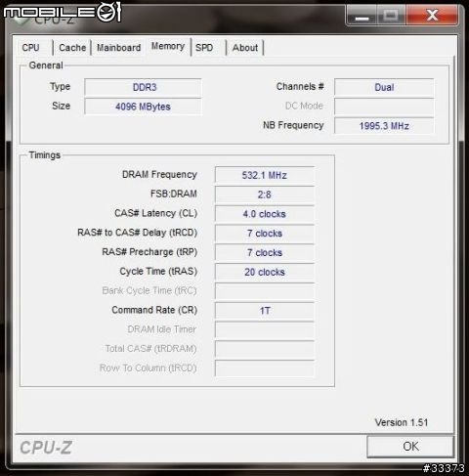The image size is (469, 476).
Task: Select the NB Frequency 1995.3 MHz field
Action: pyautogui.click(x=384, y=126)
